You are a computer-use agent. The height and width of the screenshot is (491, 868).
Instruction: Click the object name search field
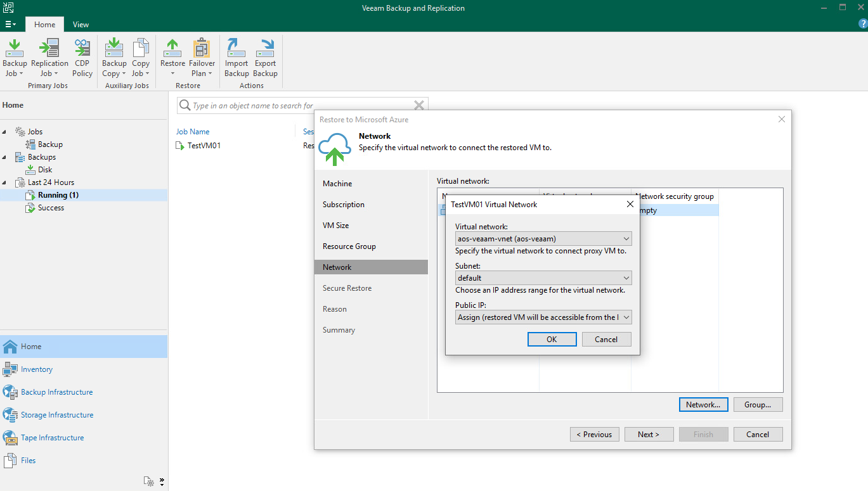(x=302, y=106)
